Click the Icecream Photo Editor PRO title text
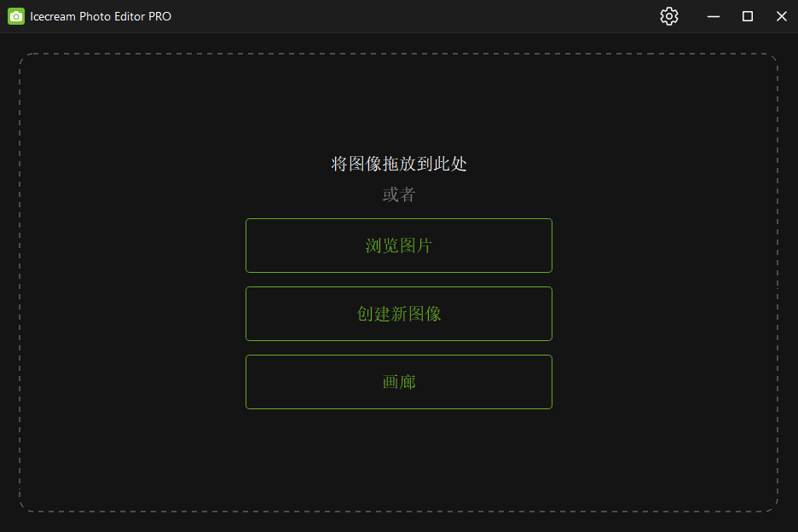Image resolution: width=798 pixels, height=532 pixels. [x=101, y=16]
